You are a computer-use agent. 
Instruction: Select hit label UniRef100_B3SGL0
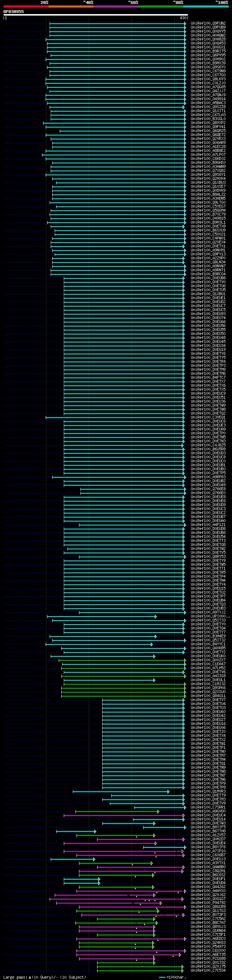pyautogui.click(x=208, y=119)
